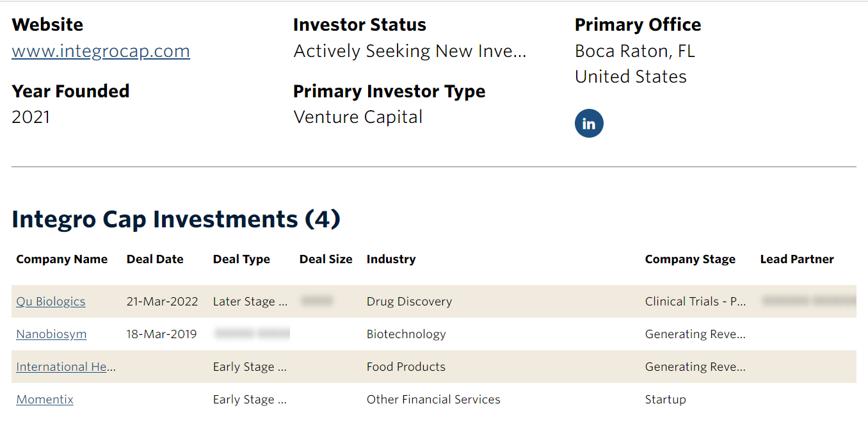The width and height of the screenshot is (868, 431).
Task: Sort by the Deal Type column header
Action: [x=241, y=259]
